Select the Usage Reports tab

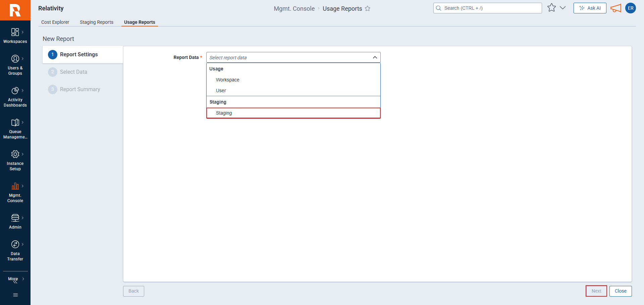[x=140, y=22]
